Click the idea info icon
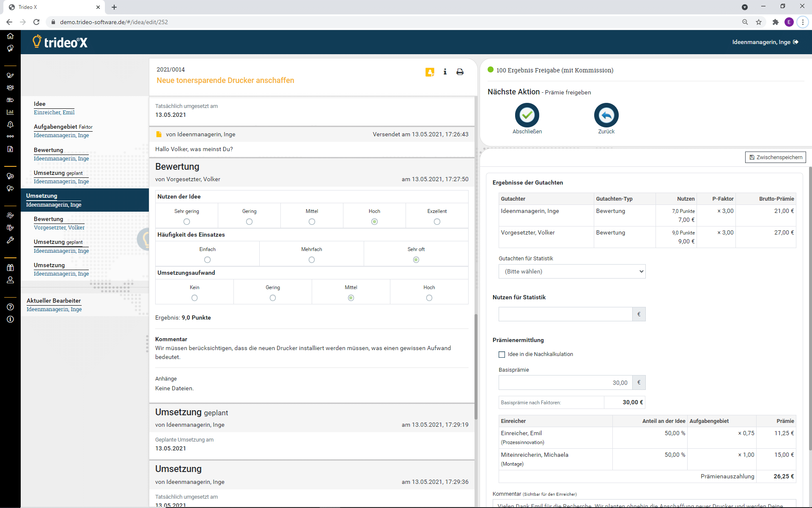Viewport: 812px width, 508px height. coord(445,72)
